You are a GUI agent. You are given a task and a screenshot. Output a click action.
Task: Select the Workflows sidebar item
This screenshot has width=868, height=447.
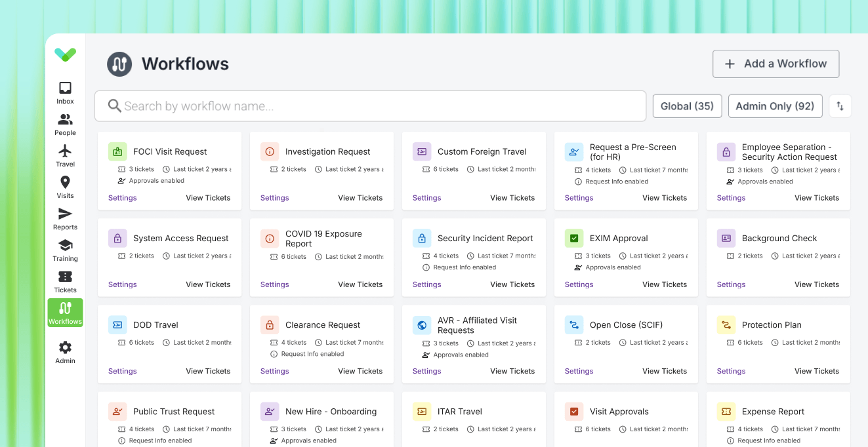(65, 313)
